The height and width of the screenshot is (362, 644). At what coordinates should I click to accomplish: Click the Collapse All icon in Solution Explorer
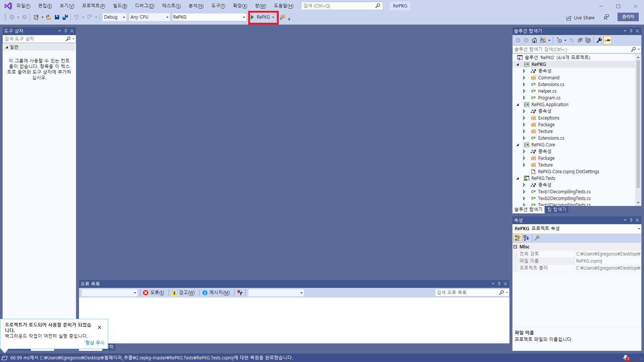point(580,40)
